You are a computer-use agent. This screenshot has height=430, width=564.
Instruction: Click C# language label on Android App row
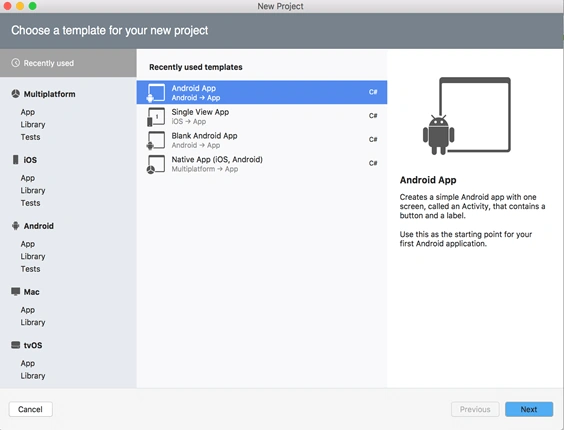coord(373,92)
